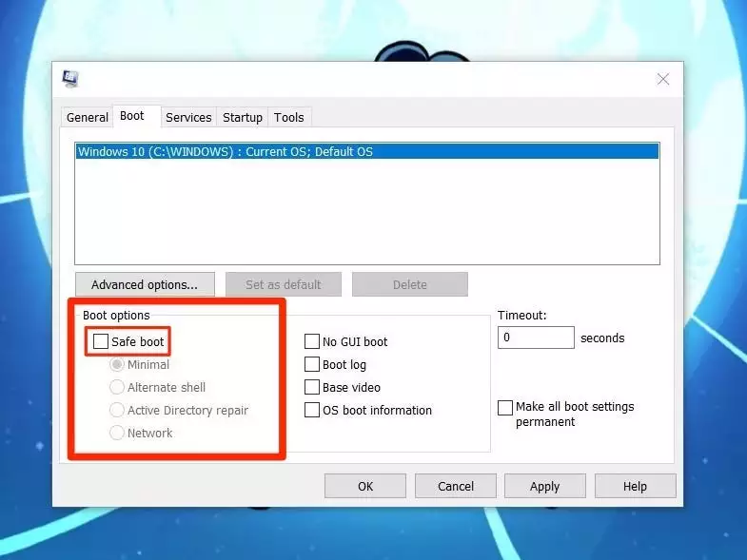The height and width of the screenshot is (560, 747).
Task: Open Advanced options for boot
Action: pyautogui.click(x=145, y=284)
